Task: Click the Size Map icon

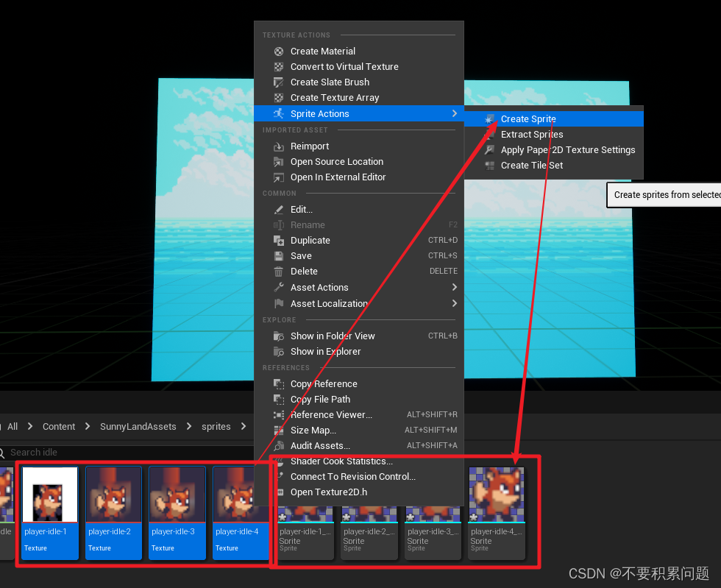Action: [x=279, y=431]
